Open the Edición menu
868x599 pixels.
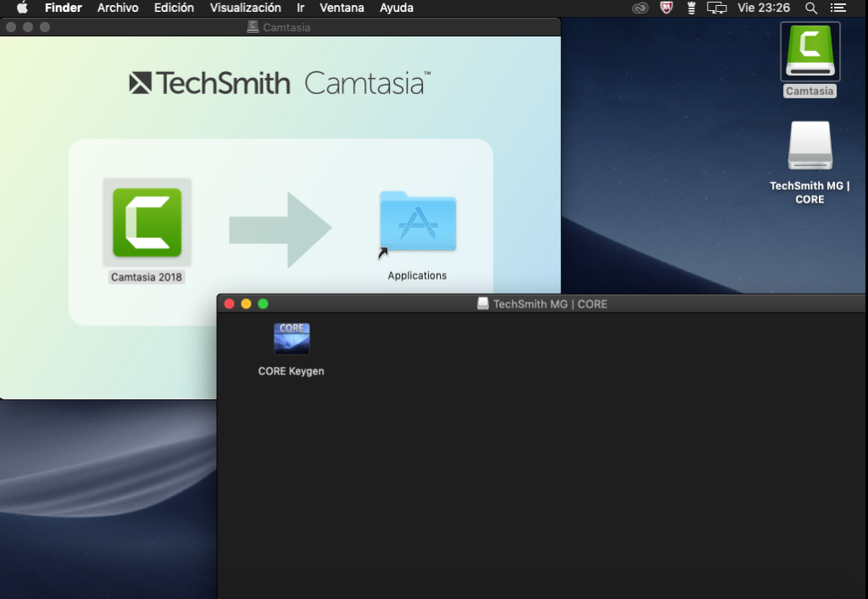coord(174,8)
